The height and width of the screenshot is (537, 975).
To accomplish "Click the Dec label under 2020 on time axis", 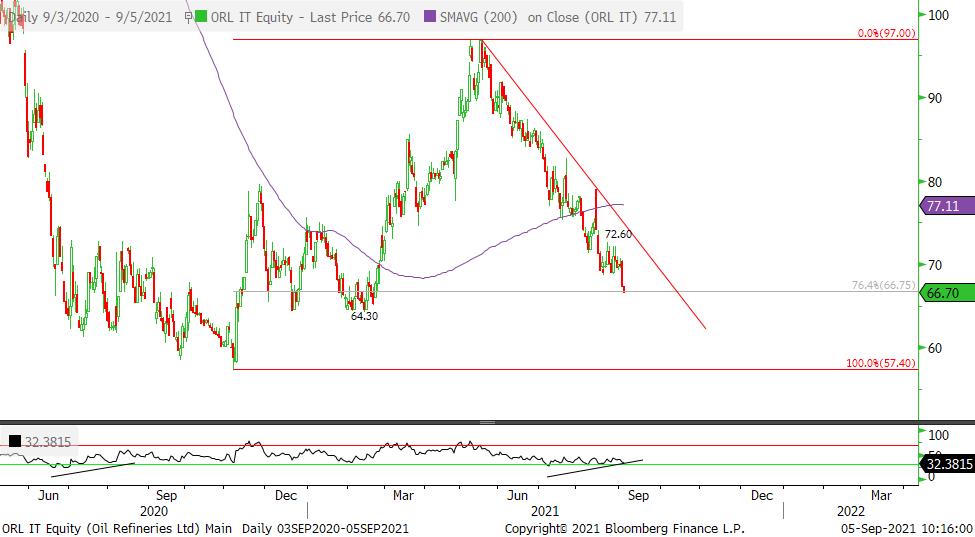I will 285,495.
